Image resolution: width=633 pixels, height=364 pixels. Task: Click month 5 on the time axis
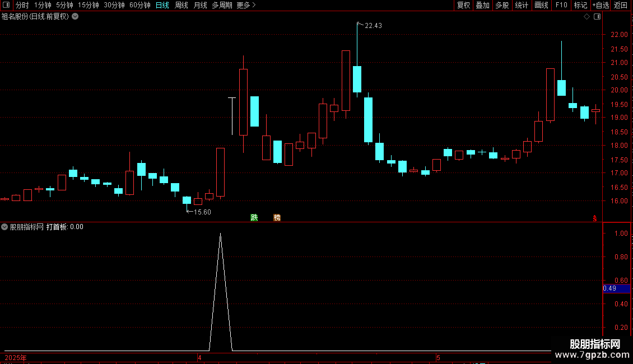[438, 357]
